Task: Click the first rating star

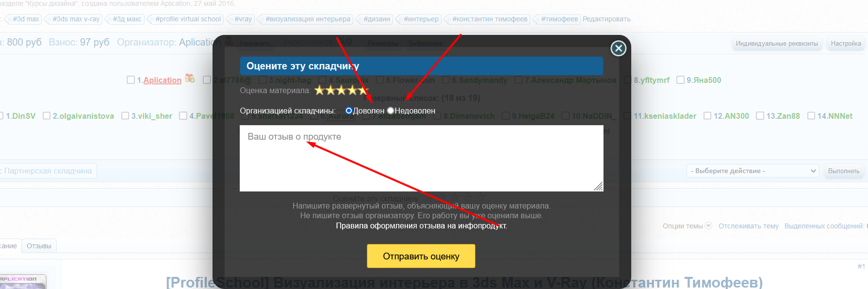Action: point(319,90)
